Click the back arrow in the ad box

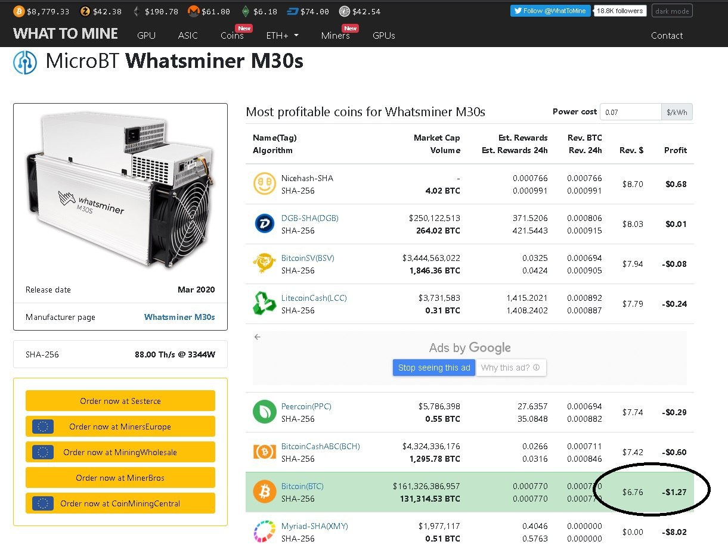coord(258,337)
